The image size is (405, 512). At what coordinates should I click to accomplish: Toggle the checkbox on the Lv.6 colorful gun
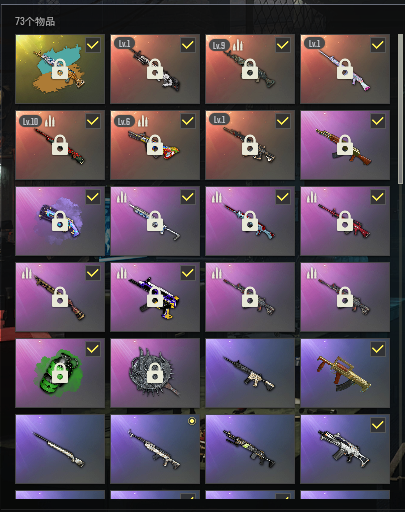[188, 121]
